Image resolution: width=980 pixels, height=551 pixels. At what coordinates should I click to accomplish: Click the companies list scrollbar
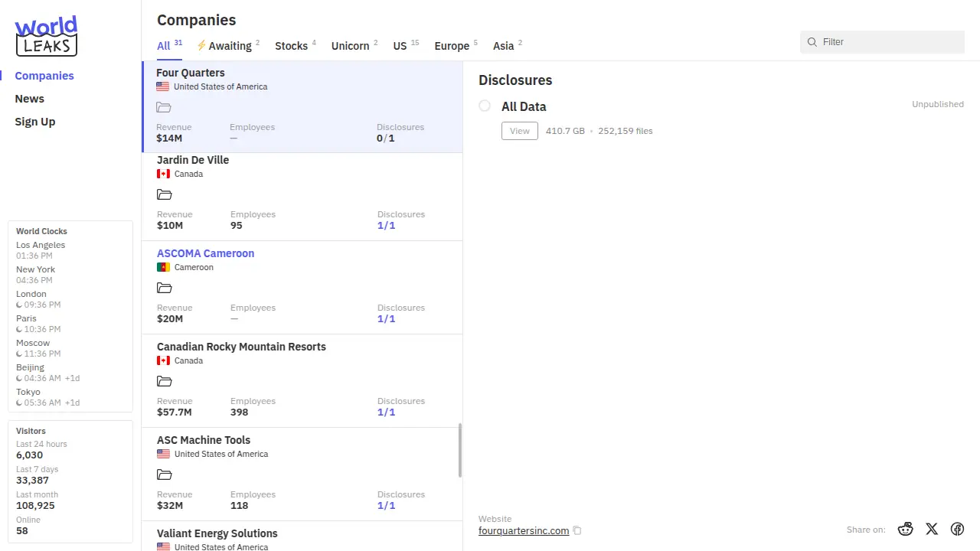[x=460, y=450]
